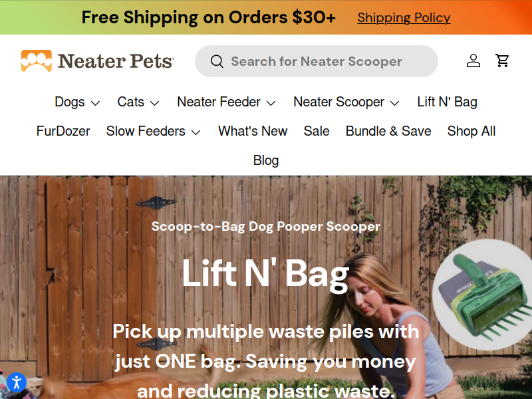The height and width of the screenshot is (399, 532).
Task: Go to the FurDozer page
Action: pyautogui.click(x=63, y=131)
